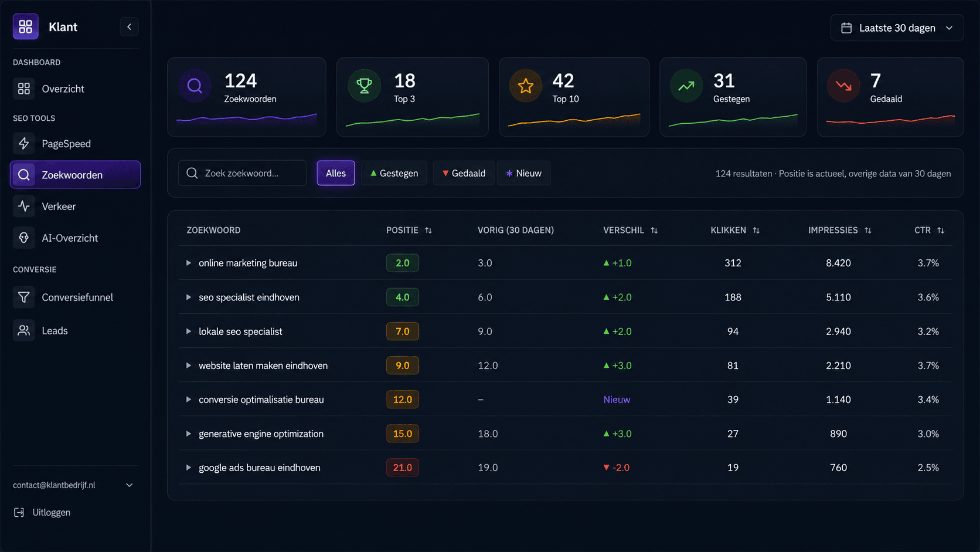The height and width of the screenshot is (552, 980).
Task: Click the rising trend icon on Gestegen card
Action: coord(686,86)
